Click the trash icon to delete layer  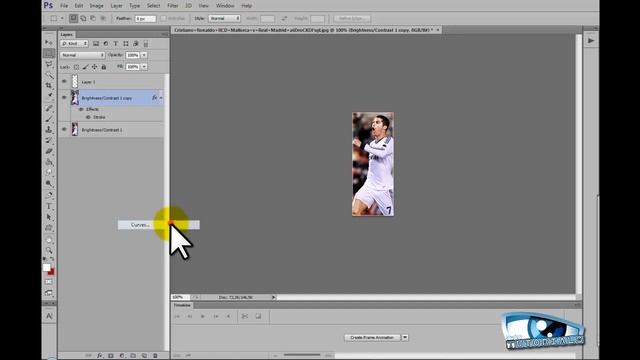point(155,356)
